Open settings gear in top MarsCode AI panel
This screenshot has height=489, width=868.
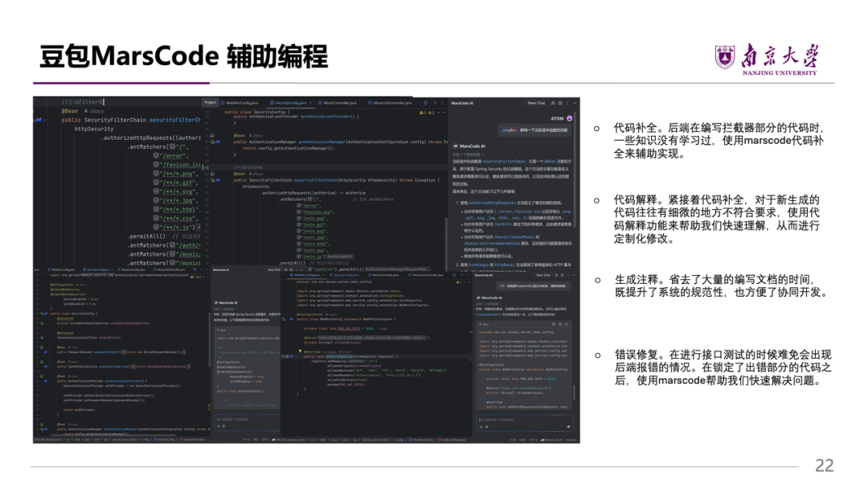[x=560, y=103]
